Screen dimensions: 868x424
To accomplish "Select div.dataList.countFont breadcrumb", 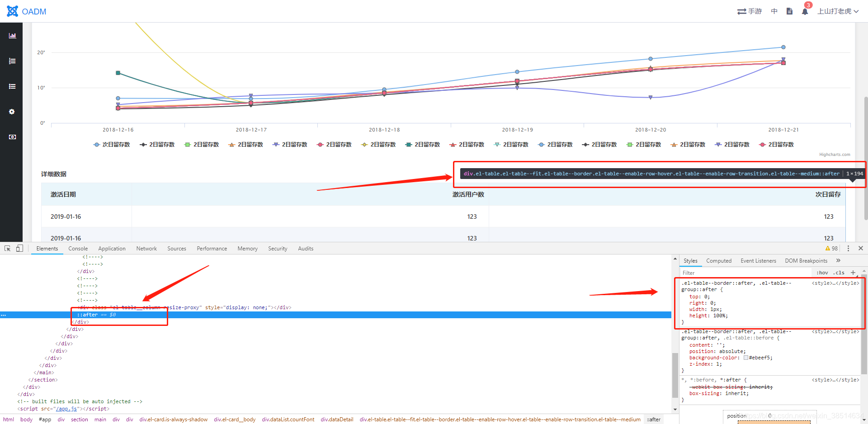I will (x=288, y=419).
